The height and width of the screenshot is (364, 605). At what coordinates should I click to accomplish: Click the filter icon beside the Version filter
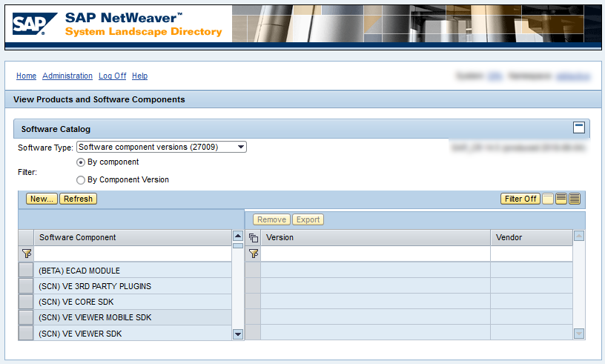(x=253, y=254)
